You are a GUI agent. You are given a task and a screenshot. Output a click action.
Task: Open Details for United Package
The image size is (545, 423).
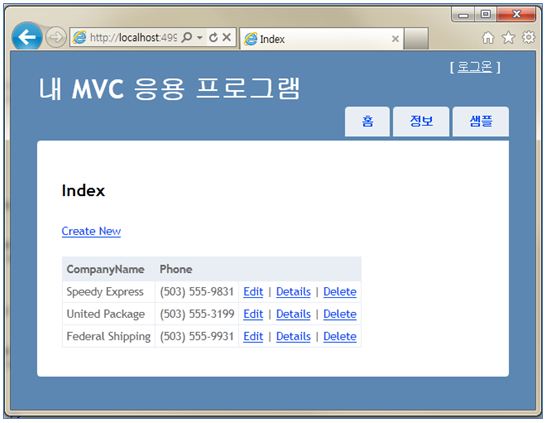(293, 314)
